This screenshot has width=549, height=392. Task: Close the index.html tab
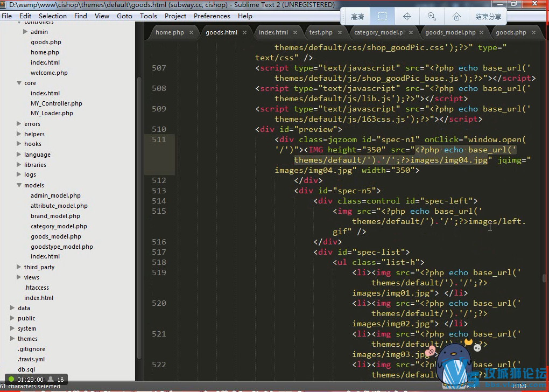(x=295, y=33)
